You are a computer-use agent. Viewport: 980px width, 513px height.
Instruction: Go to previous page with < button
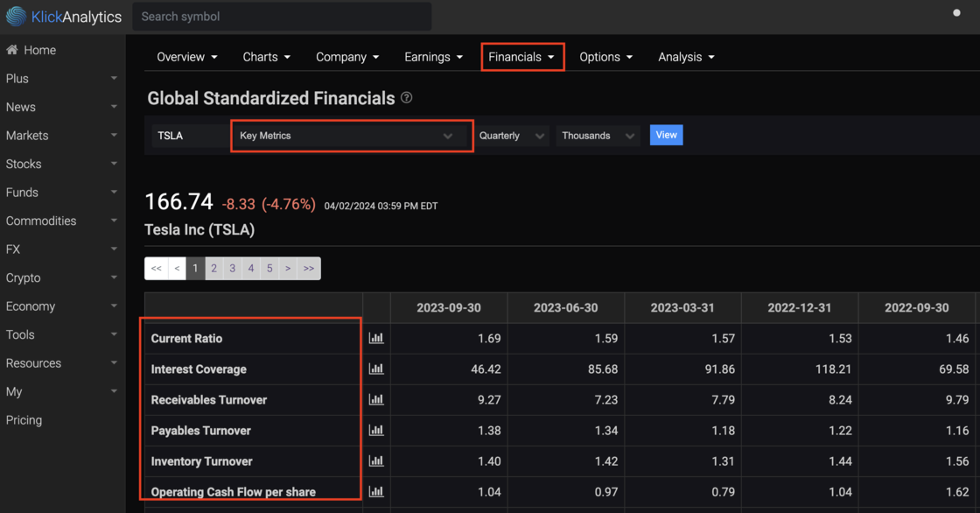pyautogui.click(x=177, y=269)
